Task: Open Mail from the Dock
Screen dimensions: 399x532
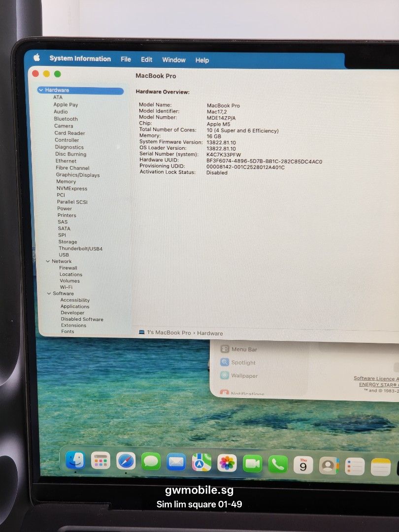Action: tap(176, 462)
